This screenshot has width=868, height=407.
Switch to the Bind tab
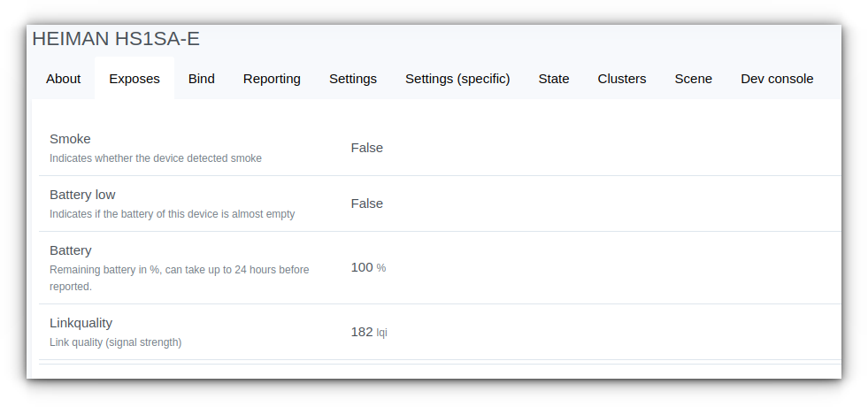[x=202, y=79]
